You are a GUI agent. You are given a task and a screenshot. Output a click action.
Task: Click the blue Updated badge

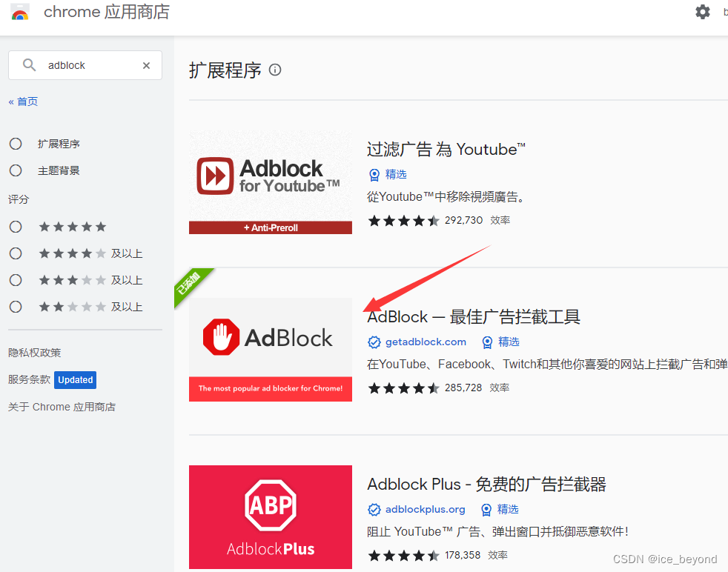tap(75, 380)
